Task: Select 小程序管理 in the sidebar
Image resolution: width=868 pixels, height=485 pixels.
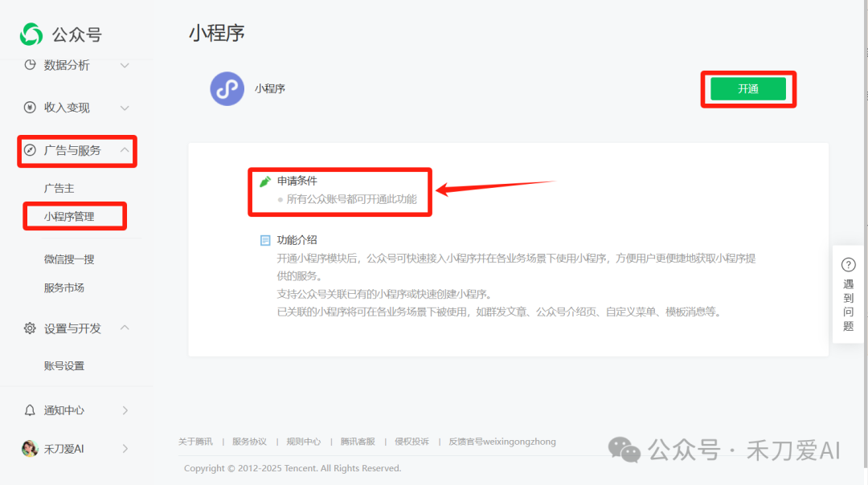Action: pyautogui.click(x=69, y=217)
